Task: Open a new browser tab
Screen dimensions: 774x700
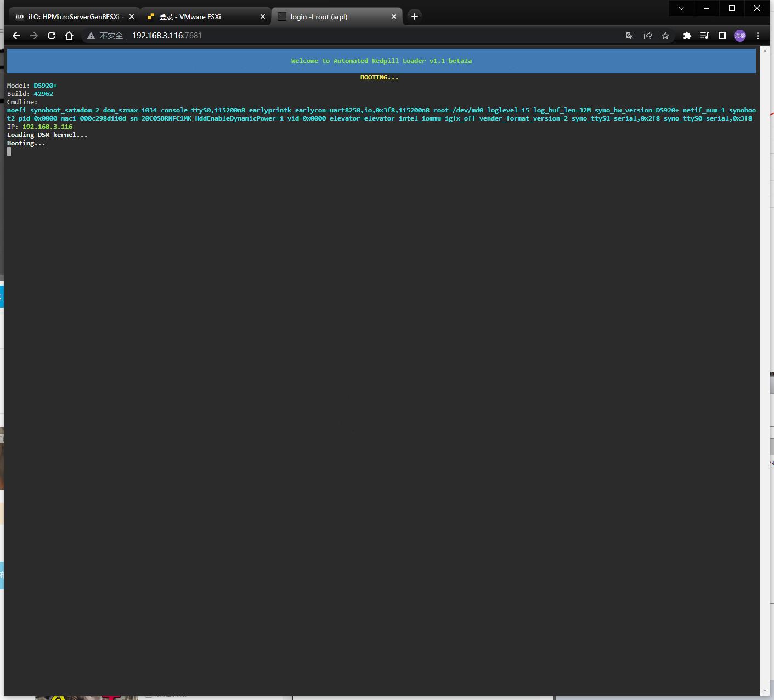Action: pos(415,16)
